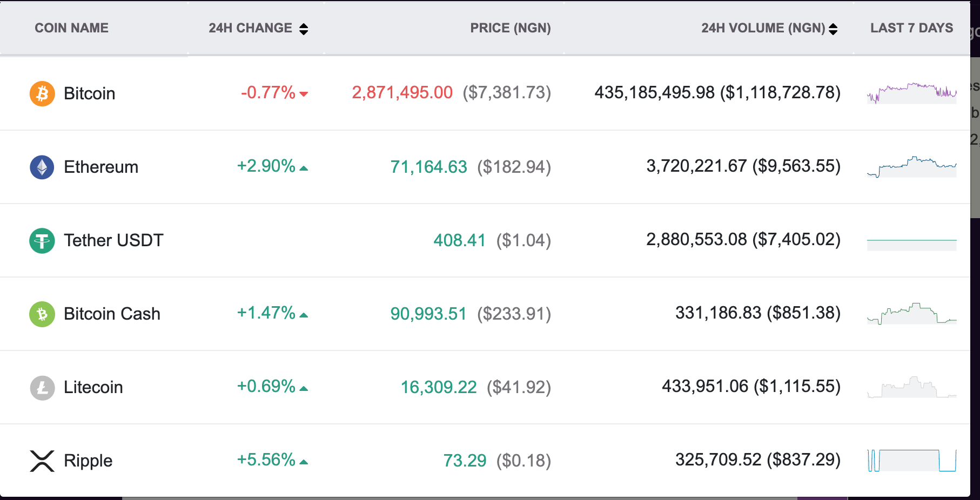Click the orange Bitcoin logo icon
This screenshot has width=980, height=500.
coord(42,93)
